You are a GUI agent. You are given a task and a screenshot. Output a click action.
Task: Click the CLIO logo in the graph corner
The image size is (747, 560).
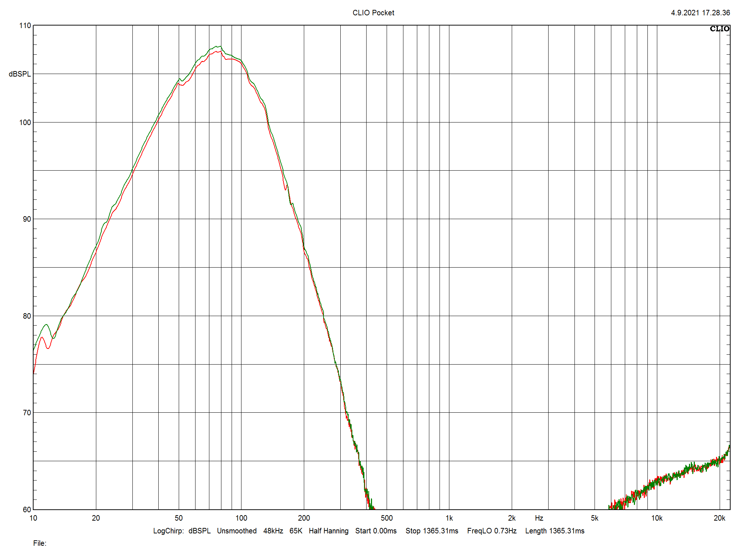(719, 29)
